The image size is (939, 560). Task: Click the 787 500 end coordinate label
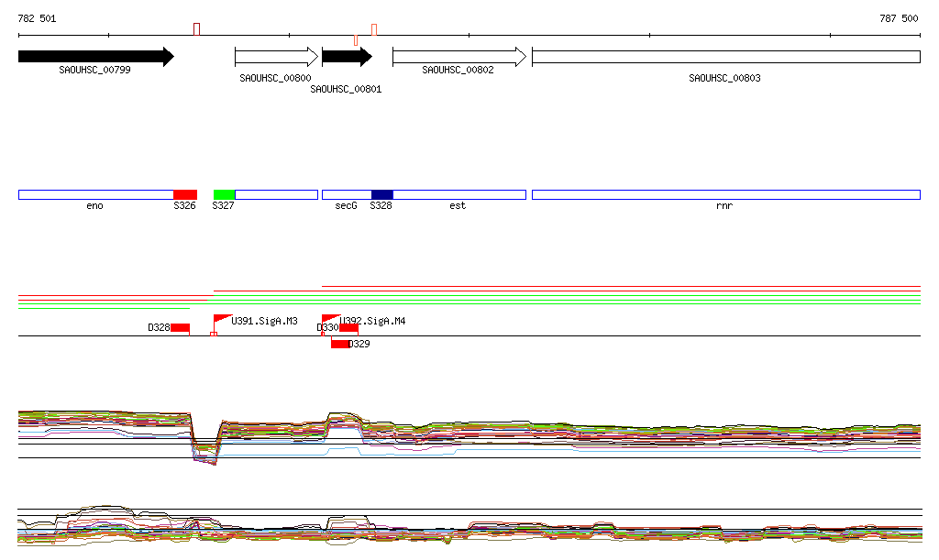click(898, 18)
